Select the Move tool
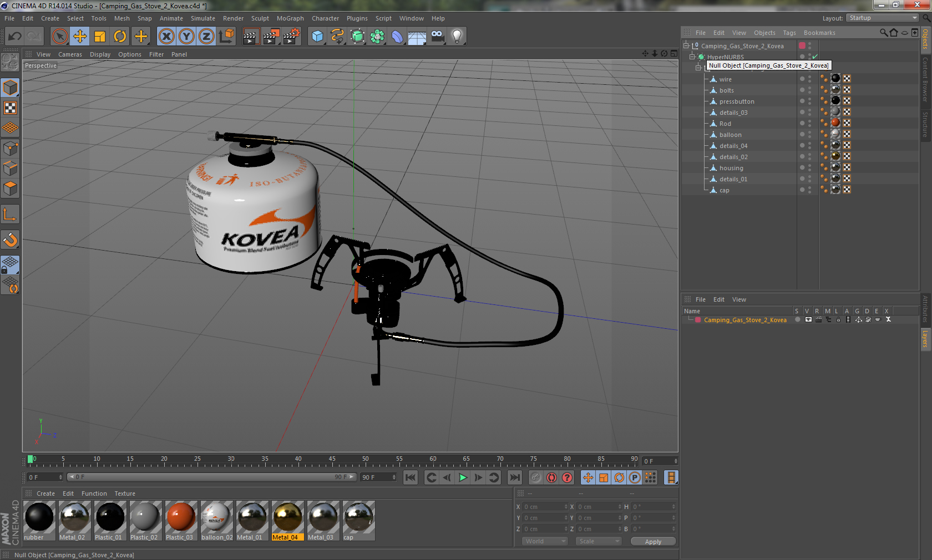Screen dimensions: 932x560 click(80, 37)
